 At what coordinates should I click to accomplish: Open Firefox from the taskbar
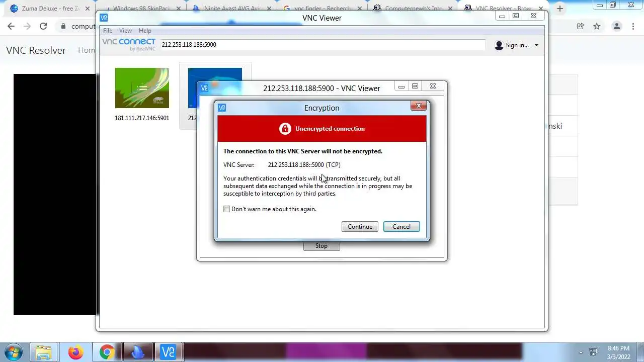(75, 352)
